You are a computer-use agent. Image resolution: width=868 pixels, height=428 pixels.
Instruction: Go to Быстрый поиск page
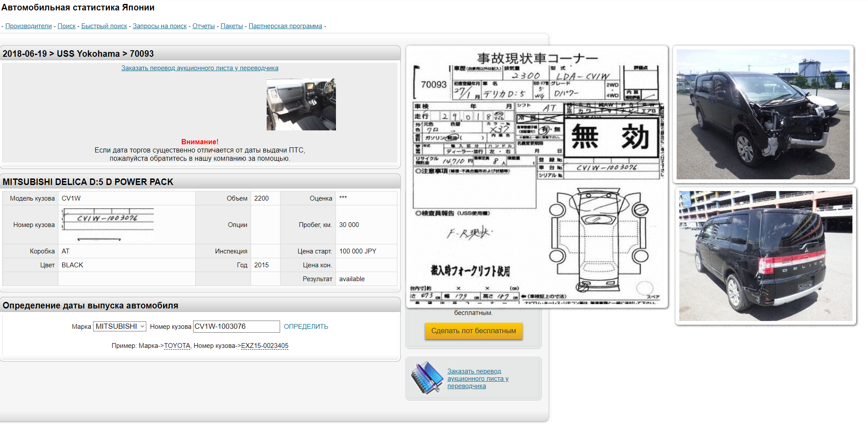click(x=104, y=26)
